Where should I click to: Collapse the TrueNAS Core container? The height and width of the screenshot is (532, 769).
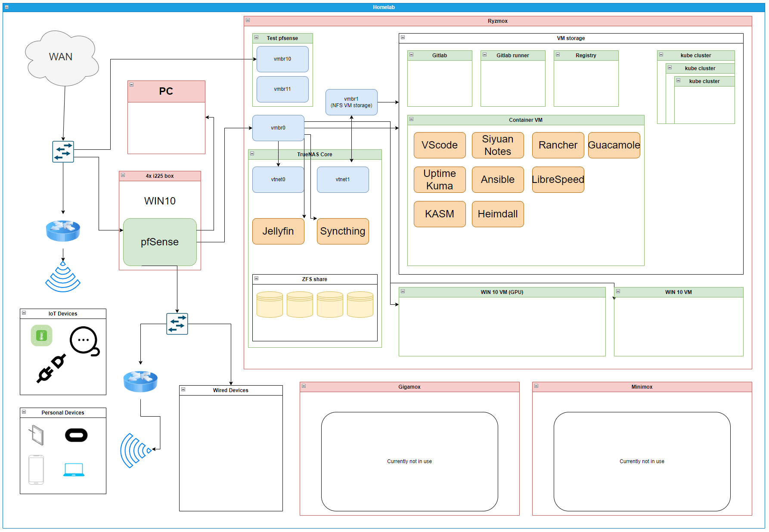click(x=252, y=154)
